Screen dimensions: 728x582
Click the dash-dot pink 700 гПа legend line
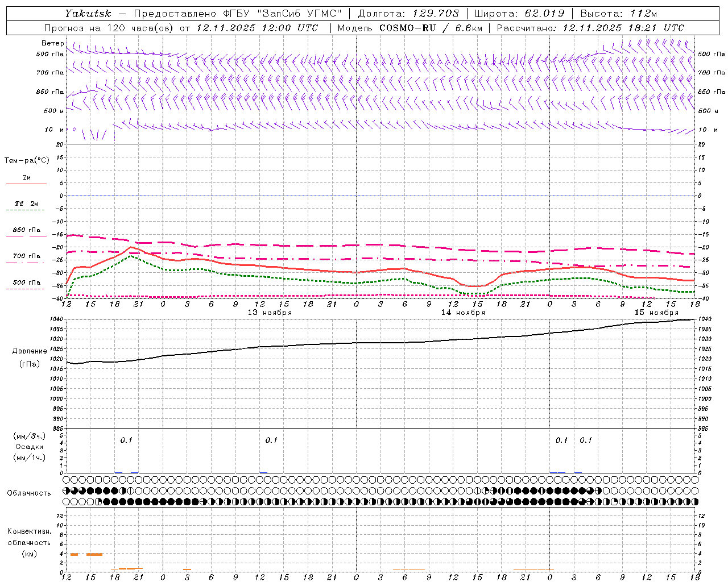(x=25, y=263)
